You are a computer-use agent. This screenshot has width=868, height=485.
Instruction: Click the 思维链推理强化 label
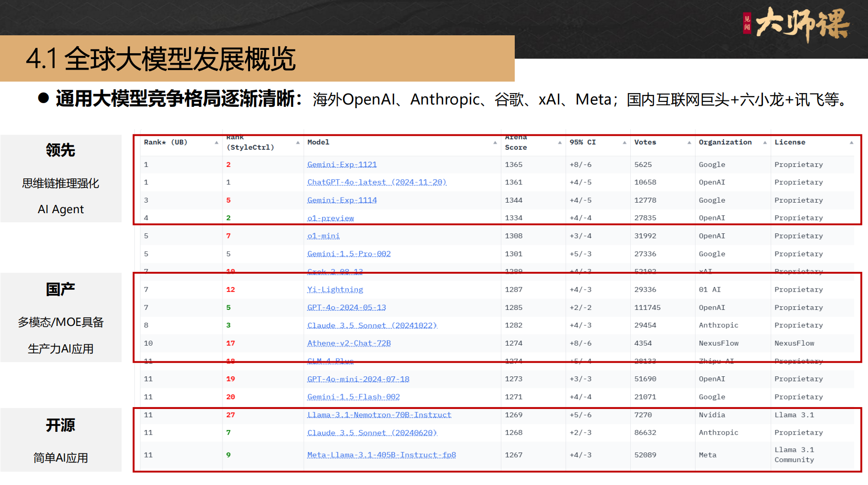point(61,183)
